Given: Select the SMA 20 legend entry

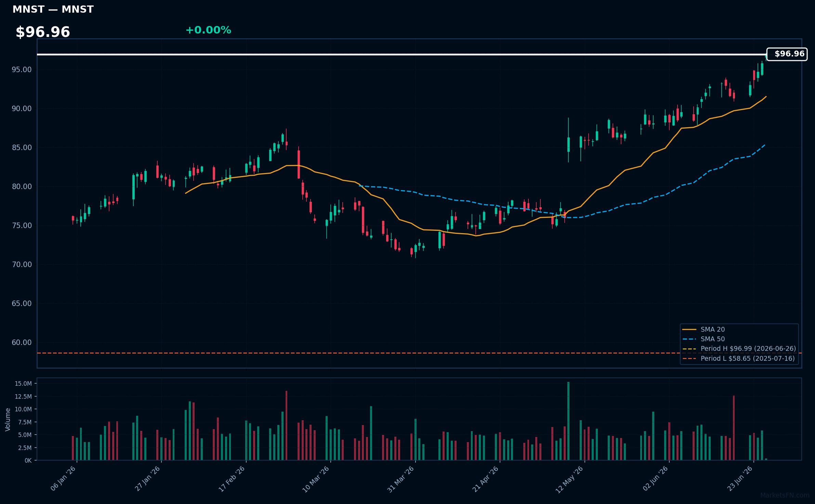Looking at the screenshot, I should click(x=704, y=329).
